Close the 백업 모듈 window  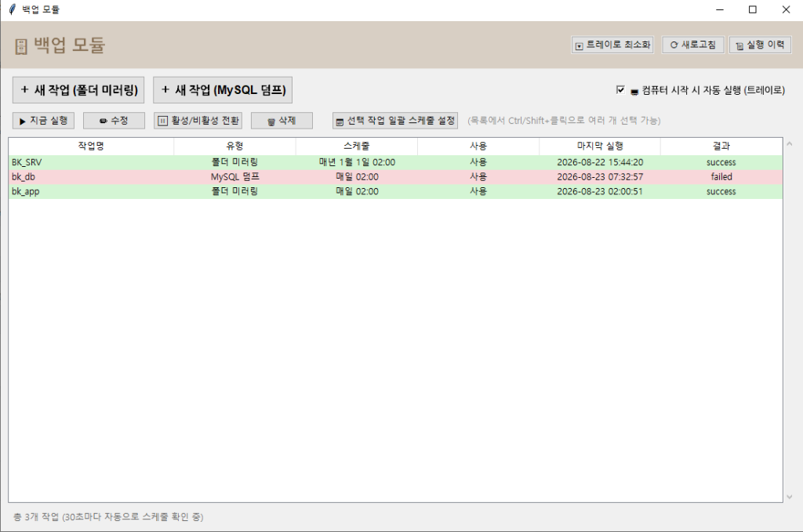786,9
